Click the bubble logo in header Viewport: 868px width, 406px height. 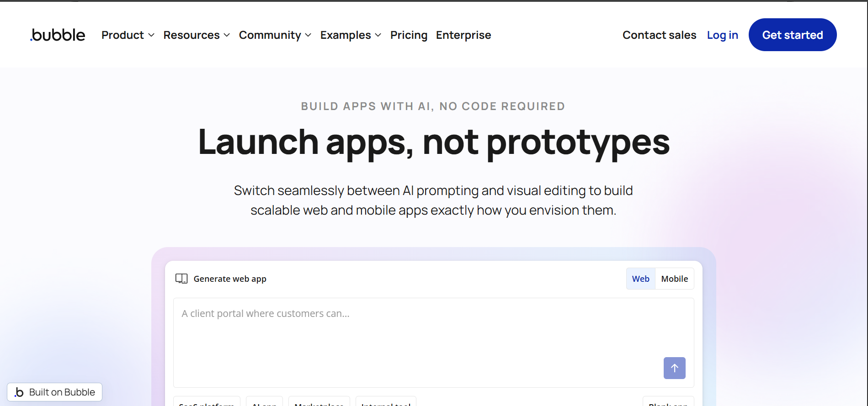[x=58, y=35]
